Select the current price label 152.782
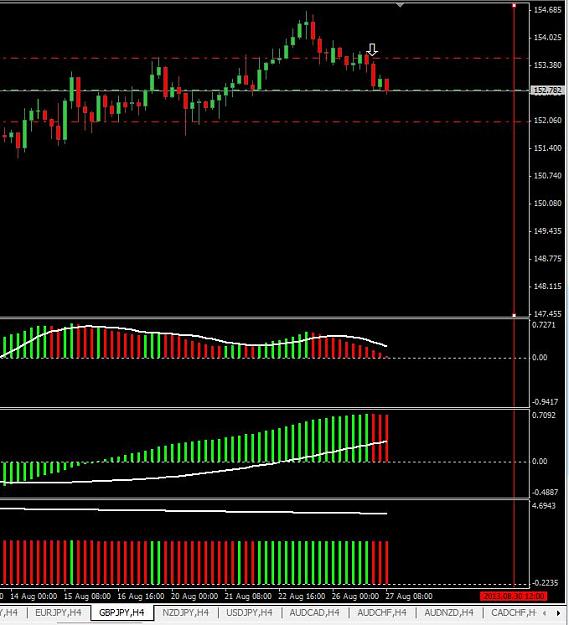Image resolution: width=569 pixels, height=625 pixels. [x=547, y=90]
